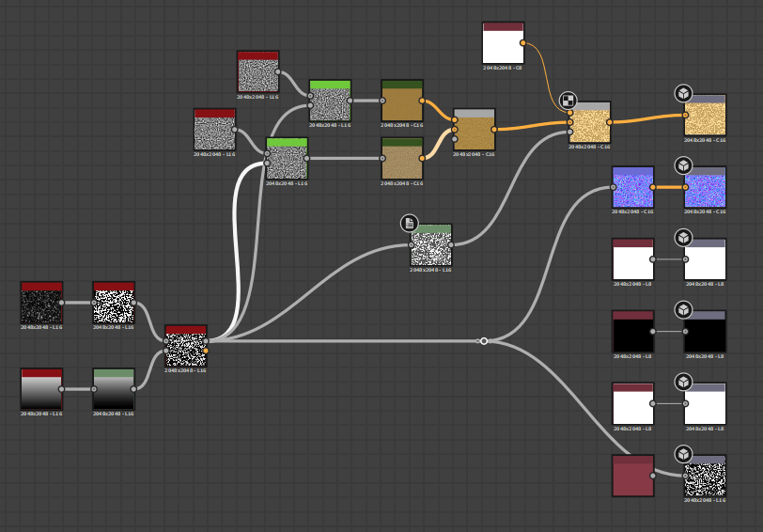
Task: Click the white dot junction on the gray link
Action: pyautogui.click(x=484, y=341)
